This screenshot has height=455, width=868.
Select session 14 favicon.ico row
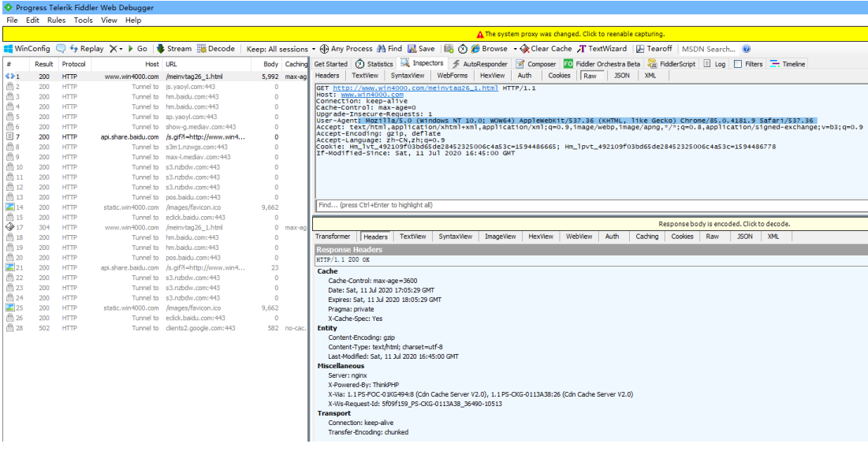pyautogui.click(x=155, y=207)
